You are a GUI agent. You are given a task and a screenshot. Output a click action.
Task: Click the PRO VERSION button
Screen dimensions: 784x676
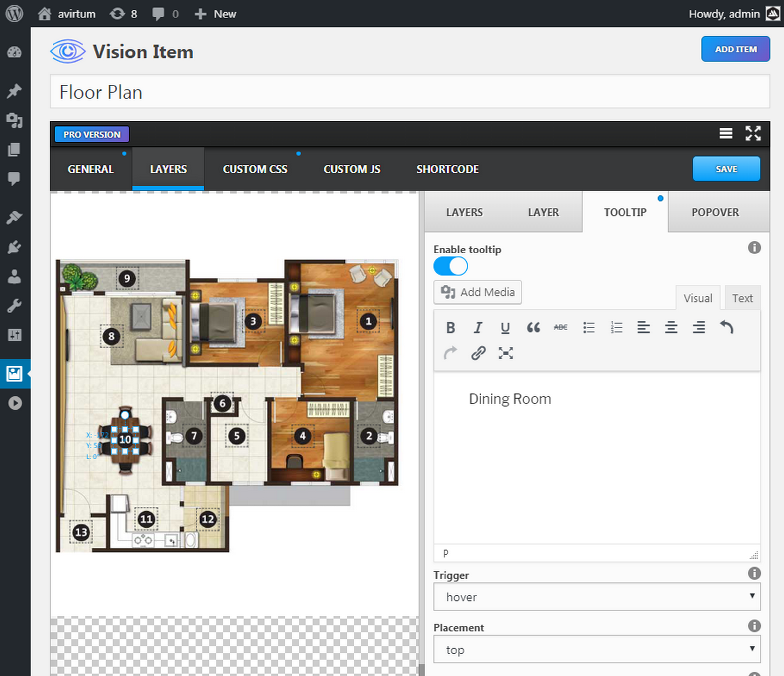[x=91, y=134]
